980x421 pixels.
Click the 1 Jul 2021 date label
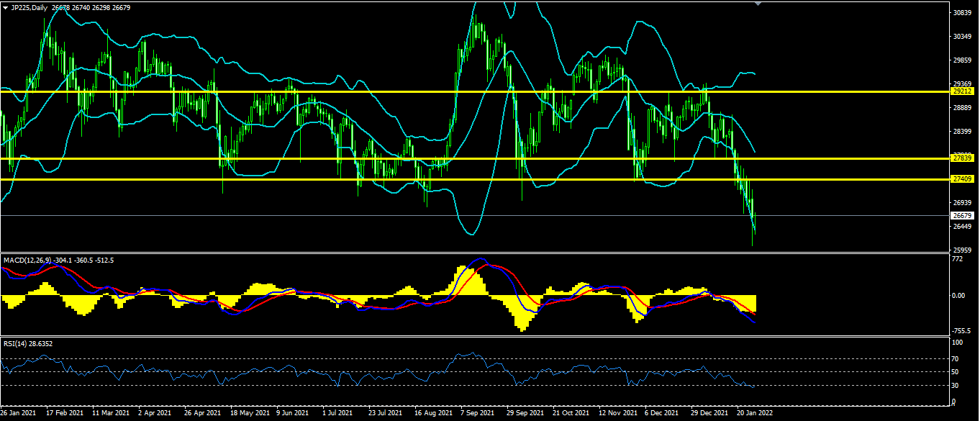338,414
